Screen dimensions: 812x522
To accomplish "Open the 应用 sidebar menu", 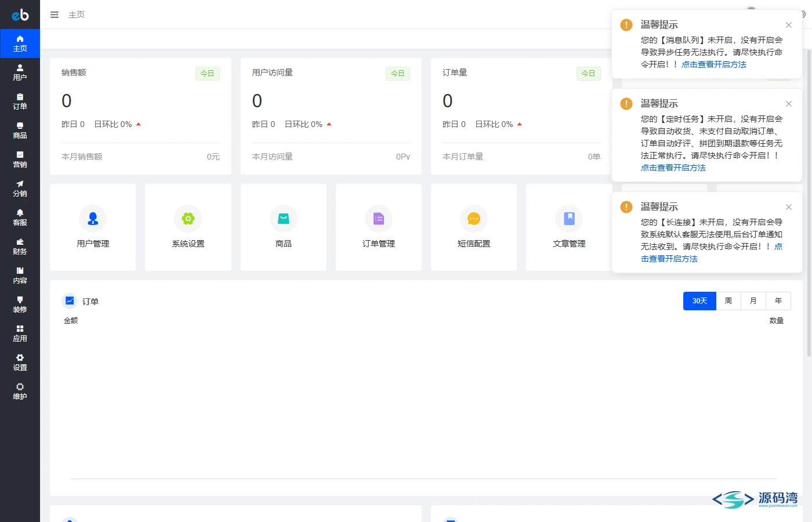I will pos(20,333).
